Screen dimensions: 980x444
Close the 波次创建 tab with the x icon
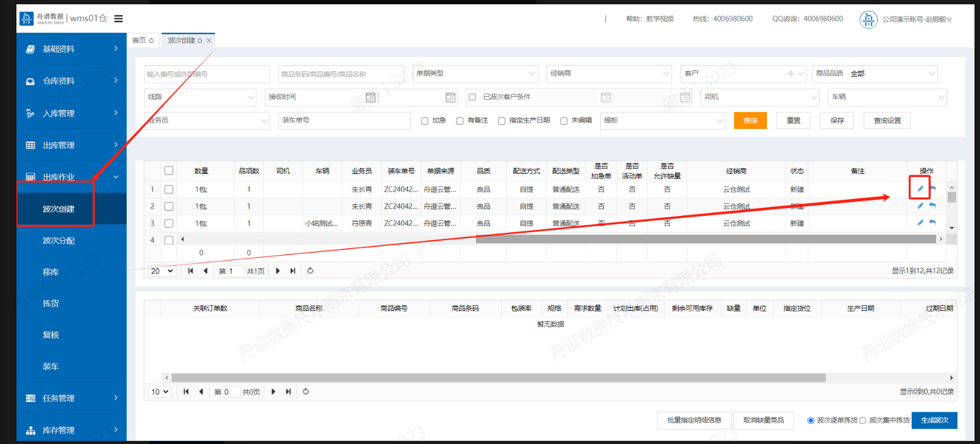tap(209, 41)
